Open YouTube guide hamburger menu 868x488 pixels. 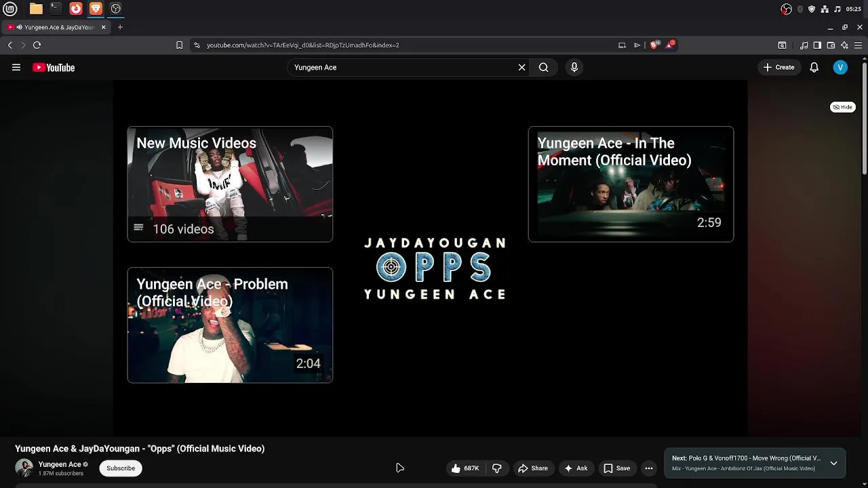[16, 67]
